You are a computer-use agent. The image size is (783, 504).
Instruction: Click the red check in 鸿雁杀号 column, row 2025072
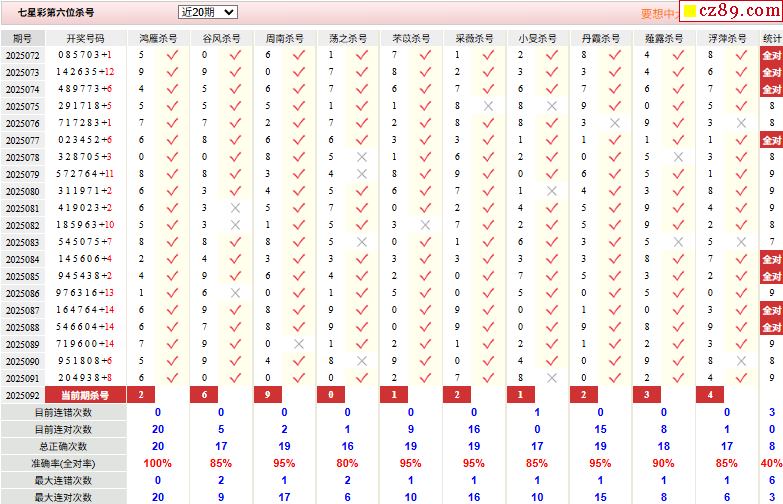[x=172, y=55]
